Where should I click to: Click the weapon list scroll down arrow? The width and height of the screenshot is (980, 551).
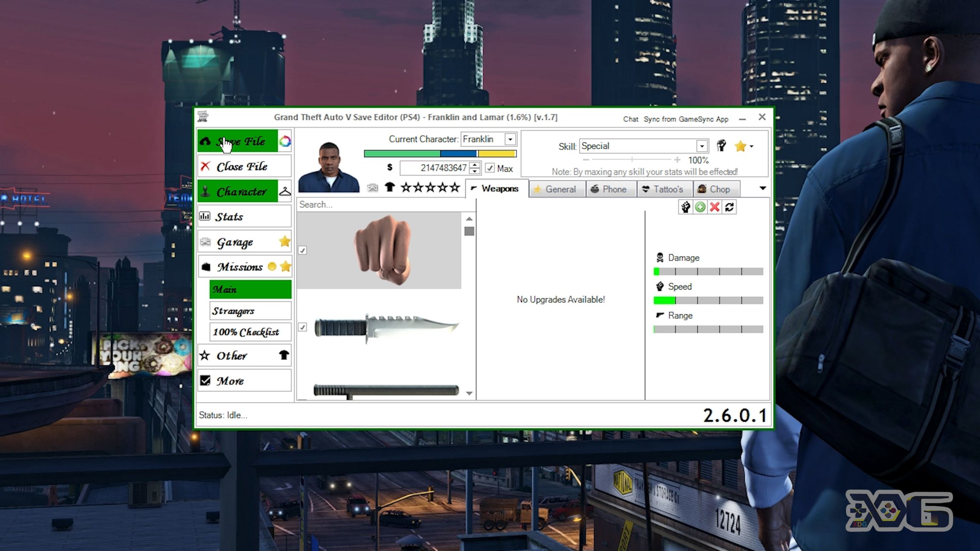(469, 393)
